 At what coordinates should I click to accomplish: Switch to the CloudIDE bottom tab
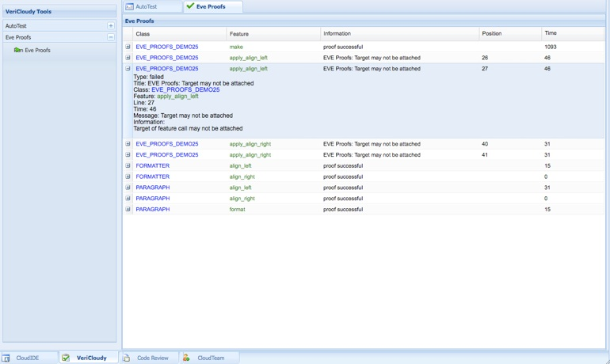pyautogui.click(x=29, y=358)
